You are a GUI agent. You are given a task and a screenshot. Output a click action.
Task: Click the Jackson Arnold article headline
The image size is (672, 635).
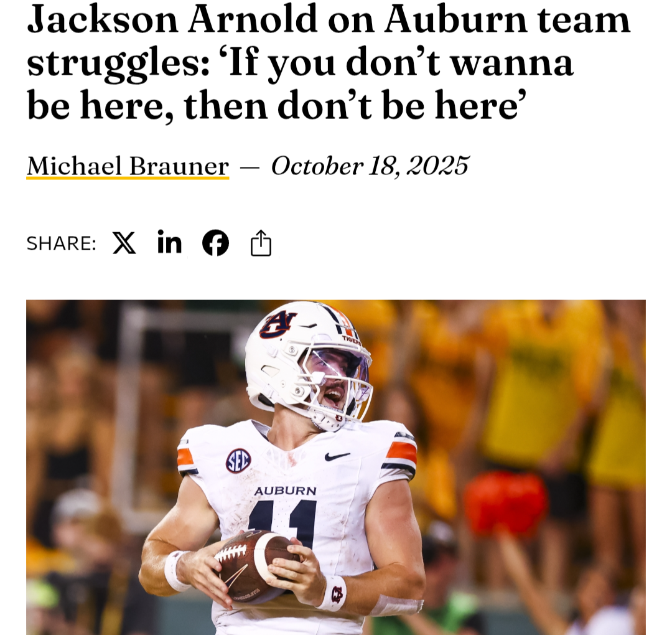pos(329,62)
